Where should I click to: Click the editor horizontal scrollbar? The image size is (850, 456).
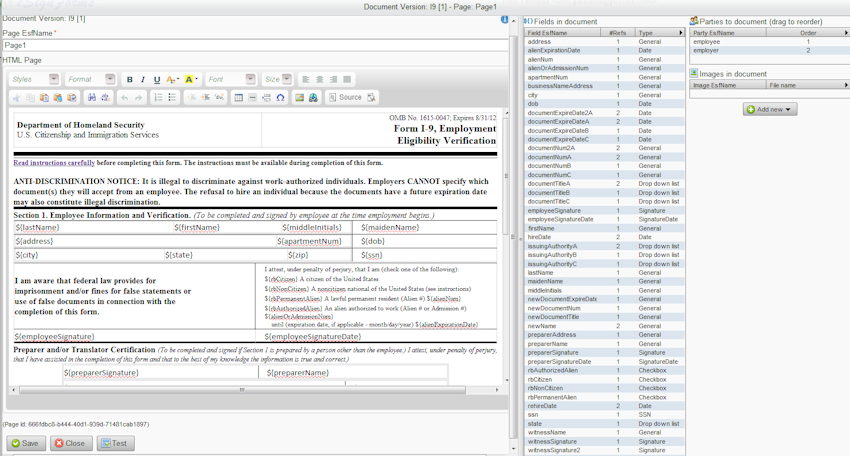(x=242, y=390)
